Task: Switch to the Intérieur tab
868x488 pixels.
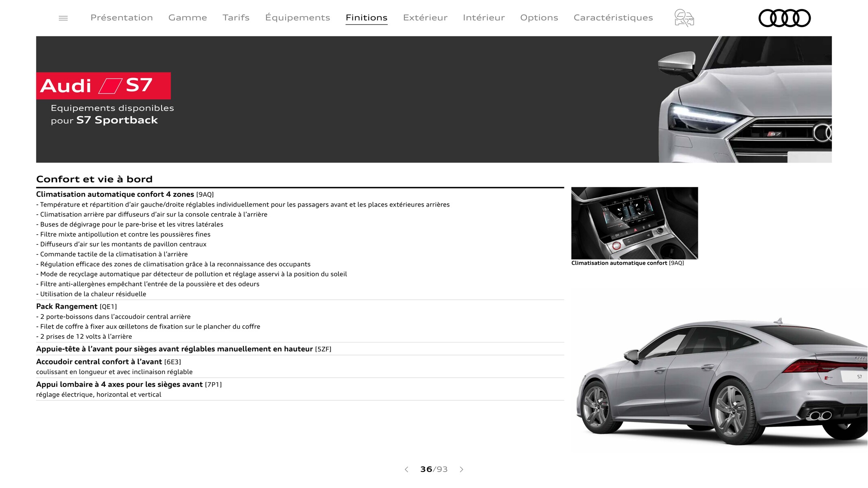Action: (484, 17)
